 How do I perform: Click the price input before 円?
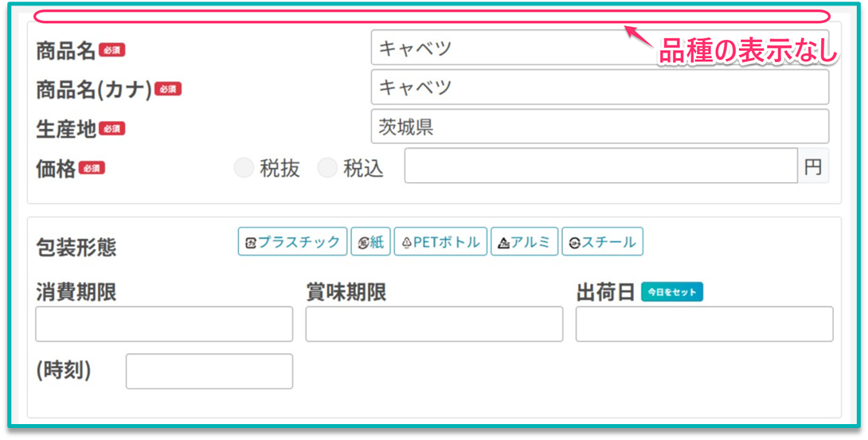tap(600, 165)
